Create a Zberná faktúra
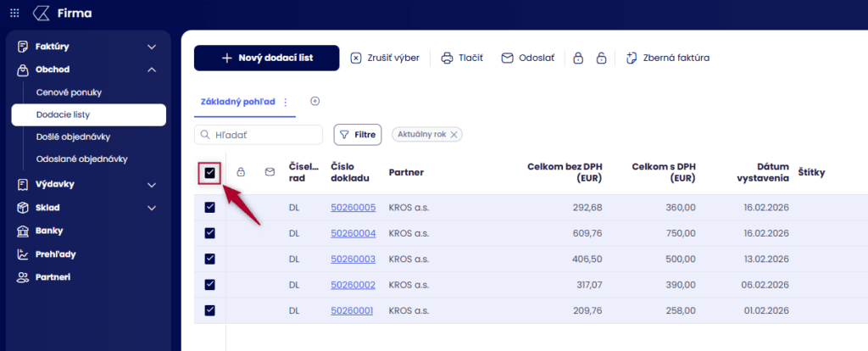The image size is (868, 351). [667, 58]
